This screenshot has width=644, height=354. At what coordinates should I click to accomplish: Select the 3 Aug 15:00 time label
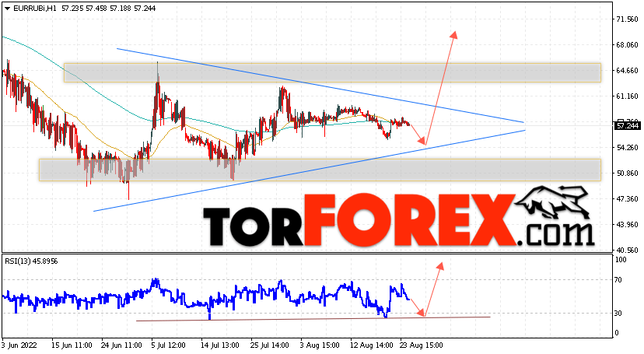click(x=319, y=345)
